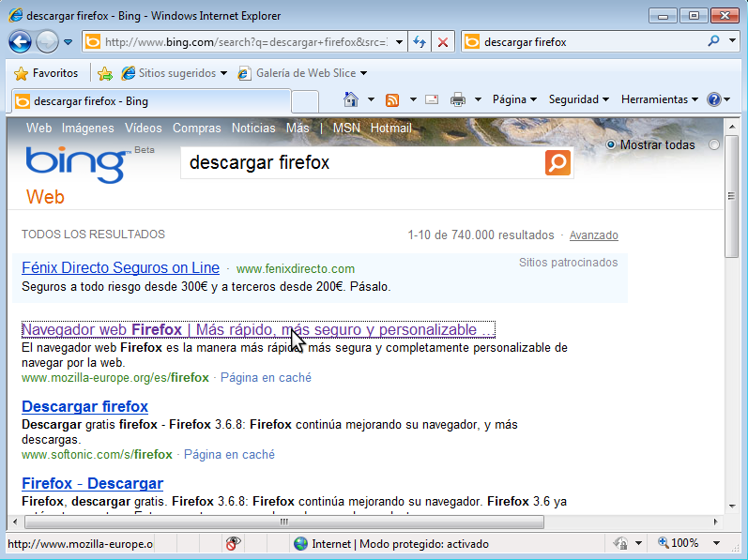
Task: Open a new blank tab
Action: (304, 101)
